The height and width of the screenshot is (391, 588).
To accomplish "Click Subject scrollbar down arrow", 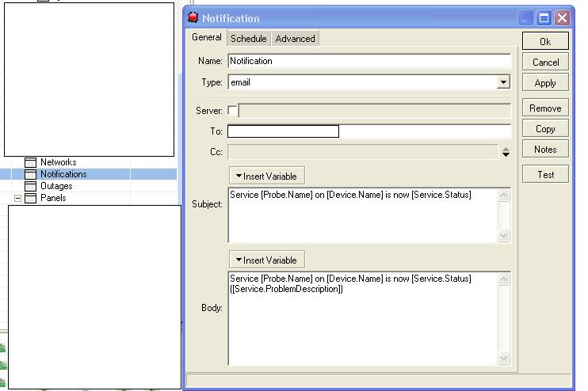I will [x=504, y=236].
